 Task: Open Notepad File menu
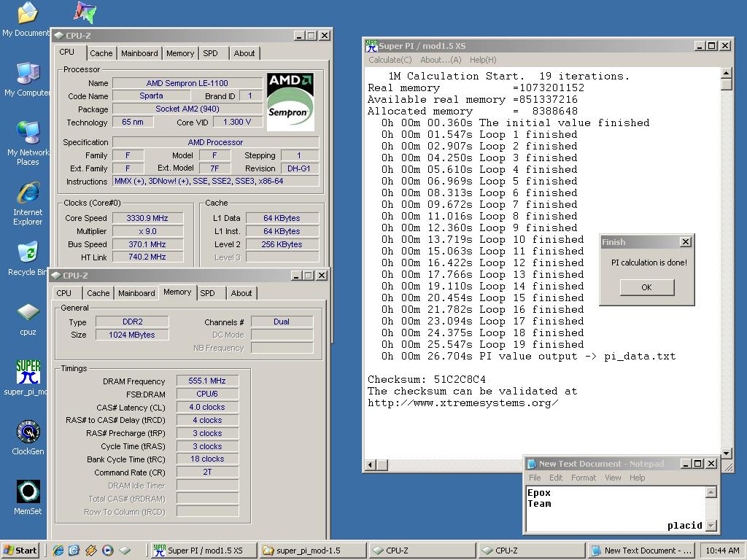coord(535,478)
